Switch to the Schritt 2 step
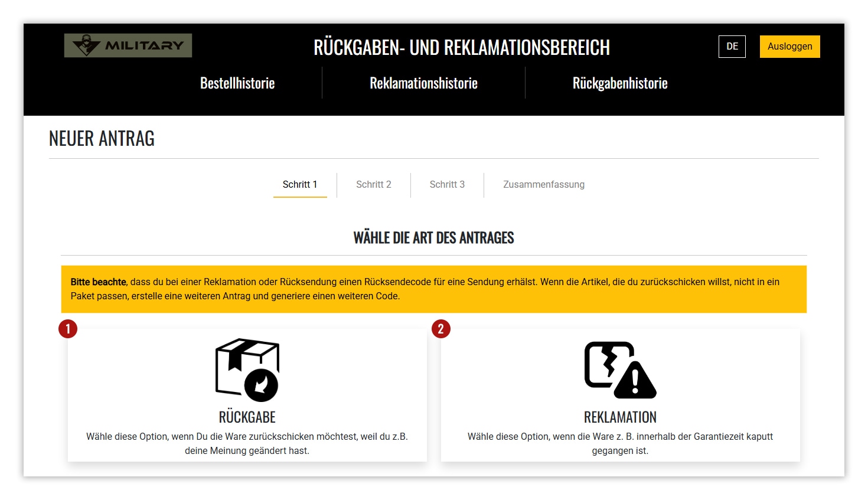This screenshot has height=500, width=868. tap(374, 185)
